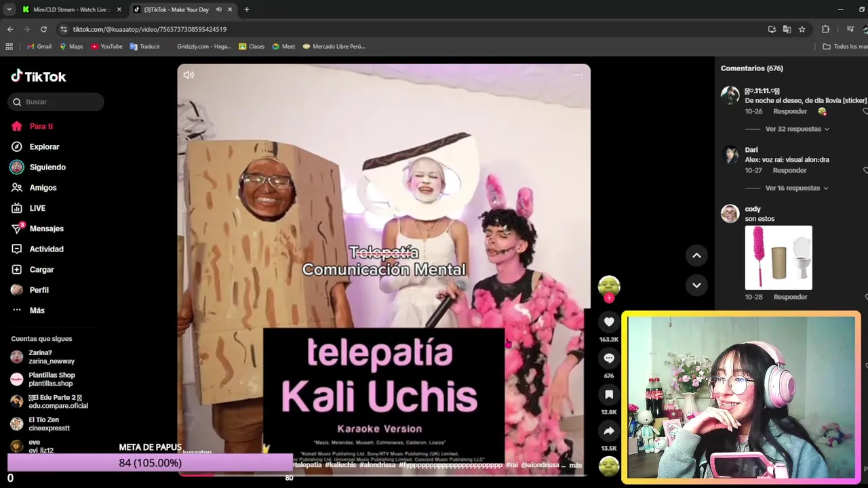Open the Clases bookmark
Image resolution: width=868 pixels, height=488 pixels.
[x=252, y=47]
